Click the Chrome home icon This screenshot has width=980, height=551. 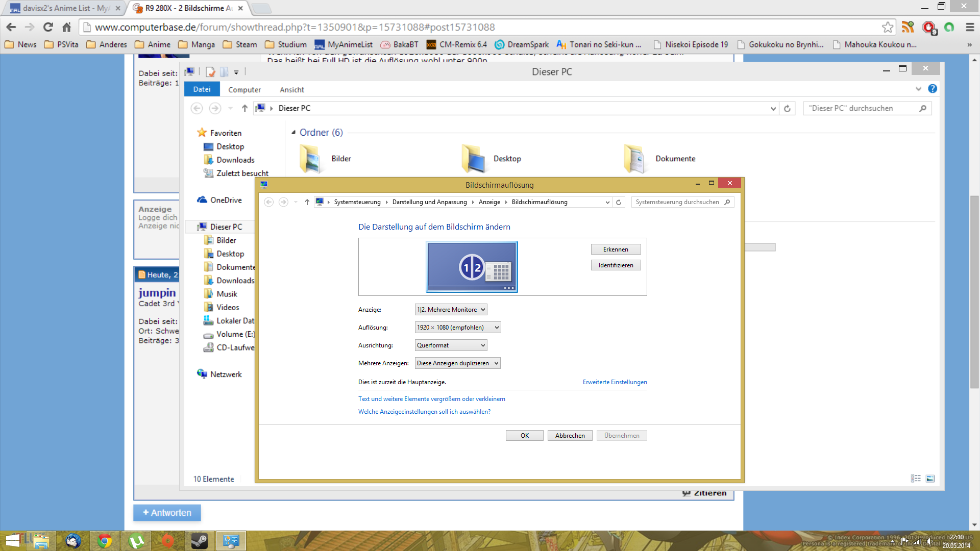tap(67, 27)
